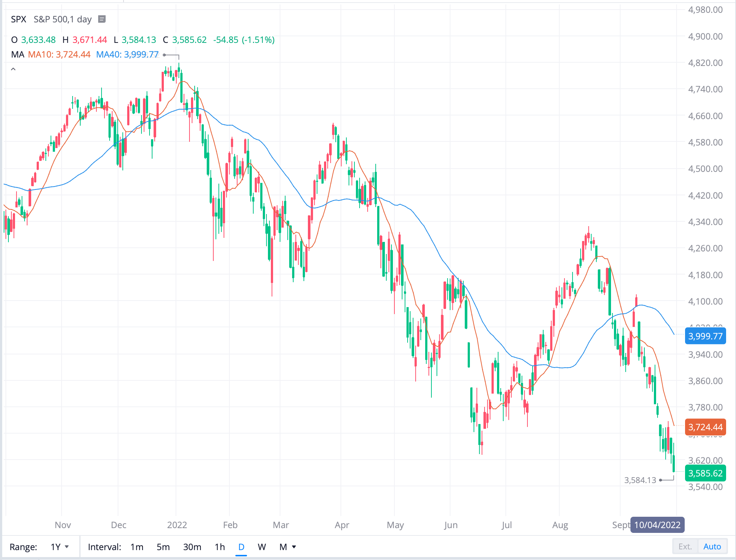Click the active daily 'D' interval tab
Screen dimensions: 736x560
(241, 546)
